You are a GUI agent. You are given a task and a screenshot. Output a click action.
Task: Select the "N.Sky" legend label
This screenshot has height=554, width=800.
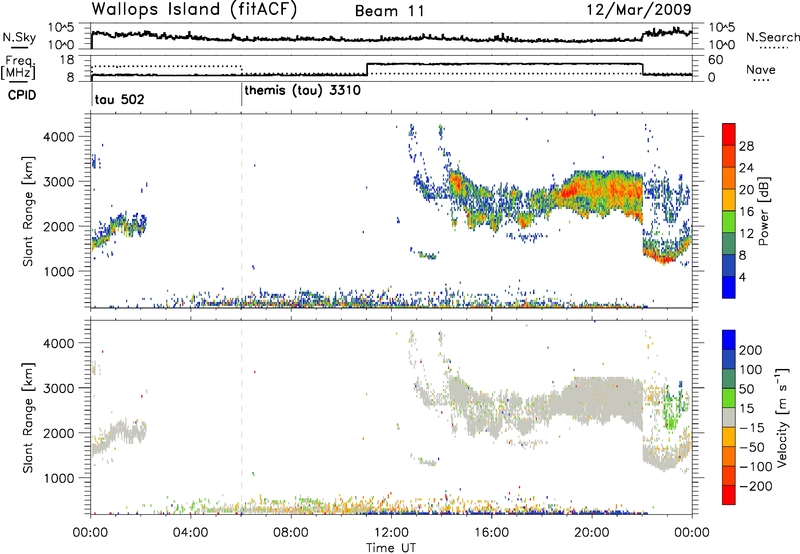coord(19,37)
